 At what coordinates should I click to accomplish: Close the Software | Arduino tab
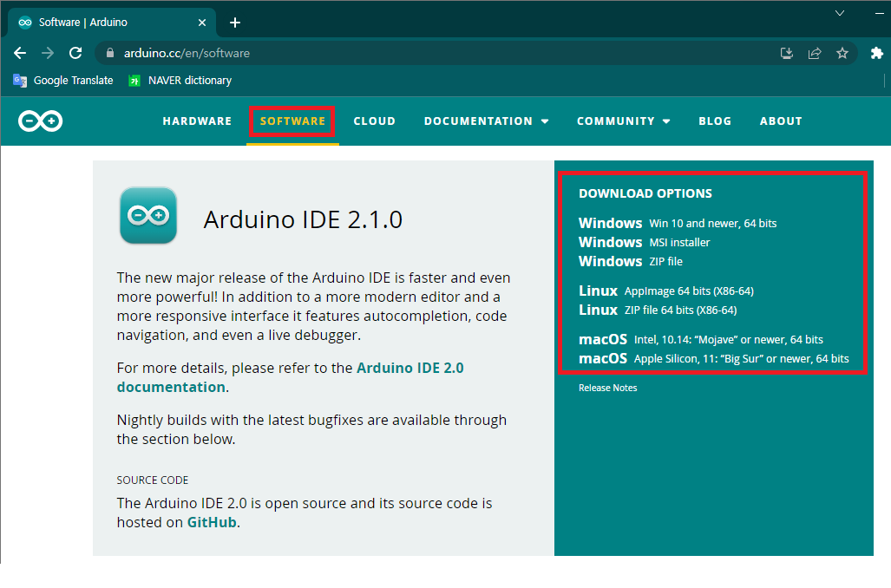(x=202, y=23)
